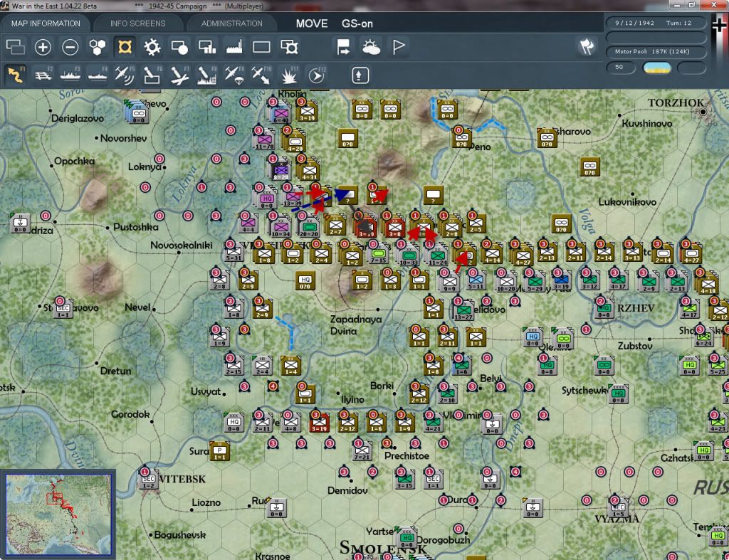Select the F7 Bomb airfield mode
This screenshot has height=560, width=729.
(179, 75)
